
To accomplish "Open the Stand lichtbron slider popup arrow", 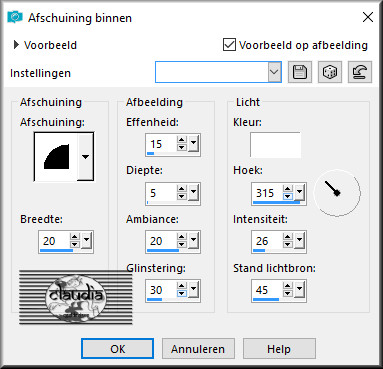I will pos(299,289).
